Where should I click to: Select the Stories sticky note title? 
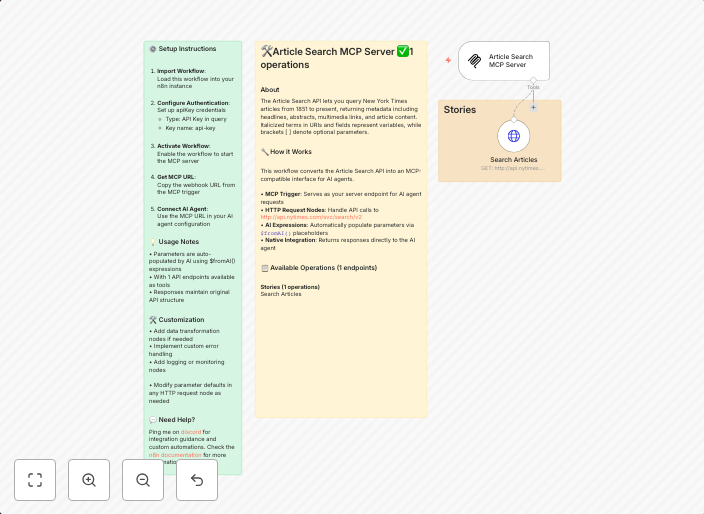(x=460, y=110)
